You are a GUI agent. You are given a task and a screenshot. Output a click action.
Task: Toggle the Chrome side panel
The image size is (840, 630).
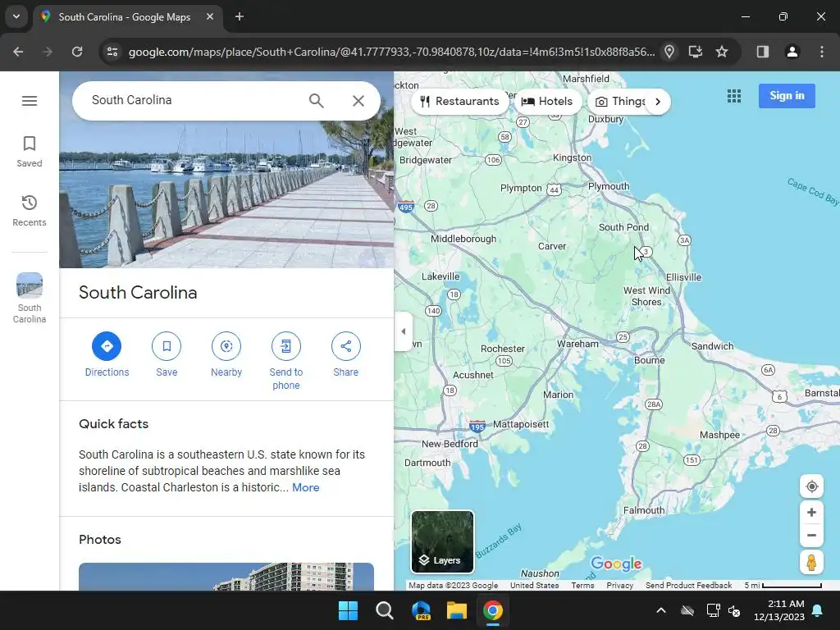click(x=762, y=52)
